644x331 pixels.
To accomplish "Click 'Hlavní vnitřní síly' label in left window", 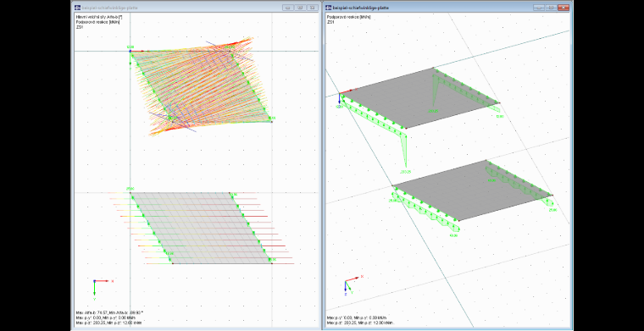I will 99,17.
